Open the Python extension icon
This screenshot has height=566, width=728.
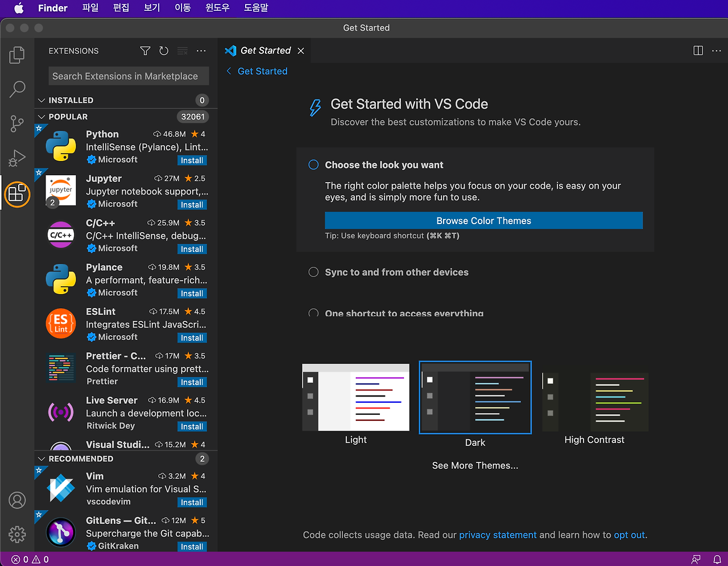click(x=61, y=146)
